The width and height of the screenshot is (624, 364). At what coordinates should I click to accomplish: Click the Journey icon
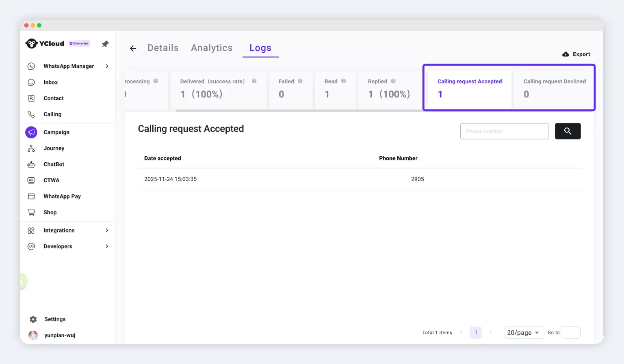point(31,149)
